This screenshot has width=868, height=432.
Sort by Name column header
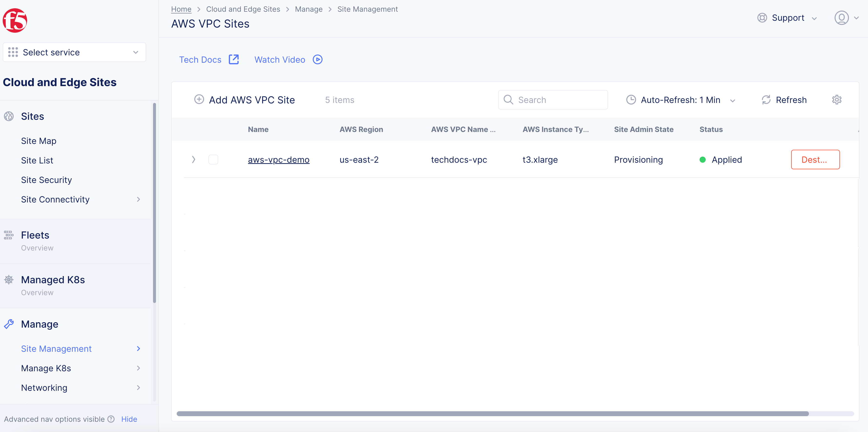click(x=258, y=129)
